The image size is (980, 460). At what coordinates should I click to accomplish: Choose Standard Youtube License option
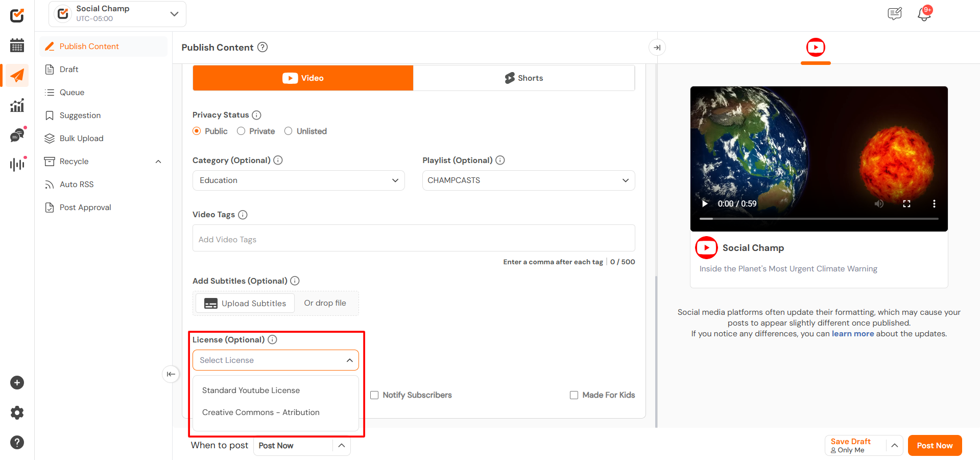(251, 390)
